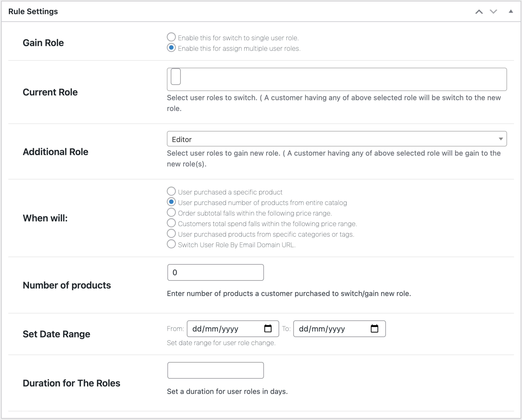Click the Number of products input field
Viewport: 522px width, 420px height.
pos(215,272)
